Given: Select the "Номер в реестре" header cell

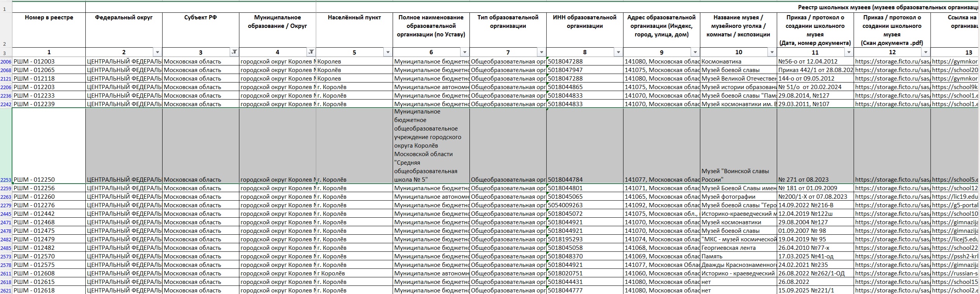Looking at the screenshot, I should click(49, 30).
